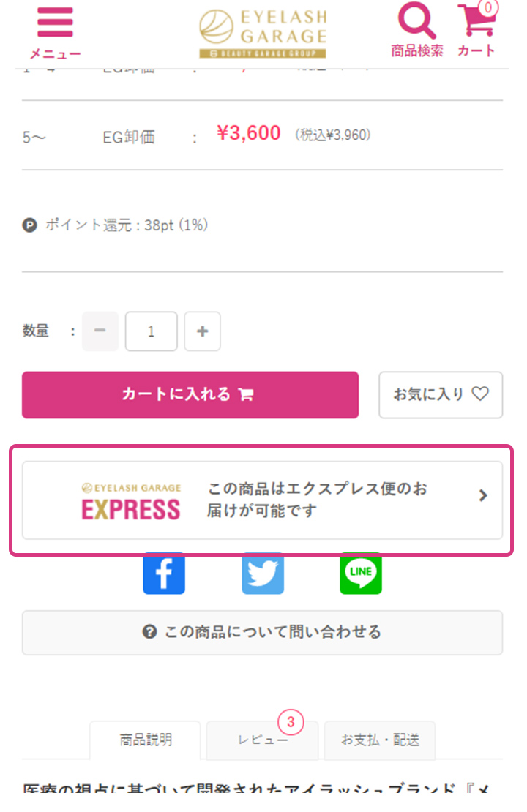Share on Facebook
This screenshot has width=527, height=812.
tap(164, 574)
